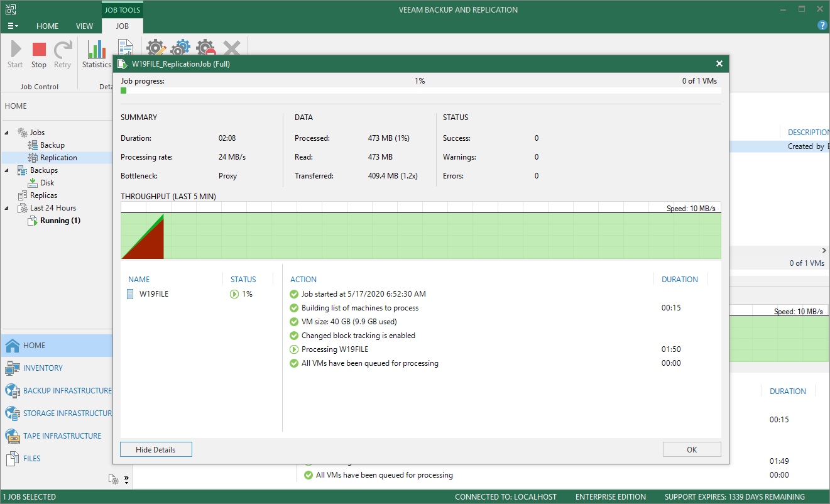Open the Help question mark icon
Image resolution: width=830 pixels, height=504 pixels.
coord(822,25)
